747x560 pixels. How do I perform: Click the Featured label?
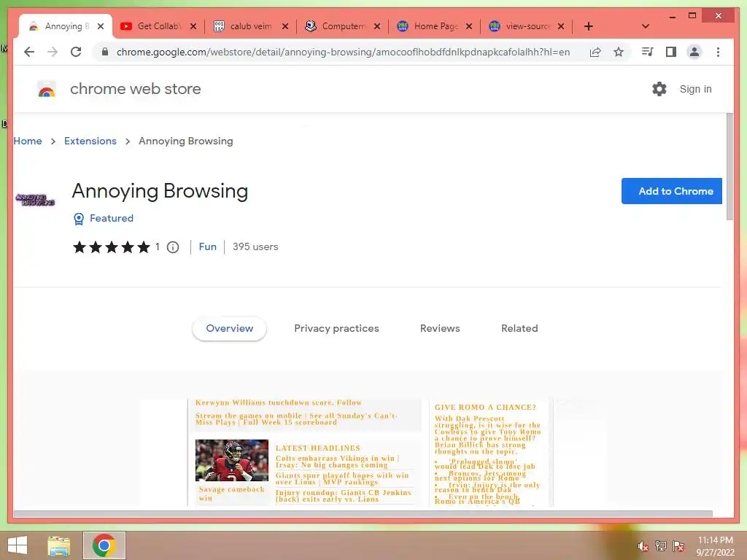112,218
